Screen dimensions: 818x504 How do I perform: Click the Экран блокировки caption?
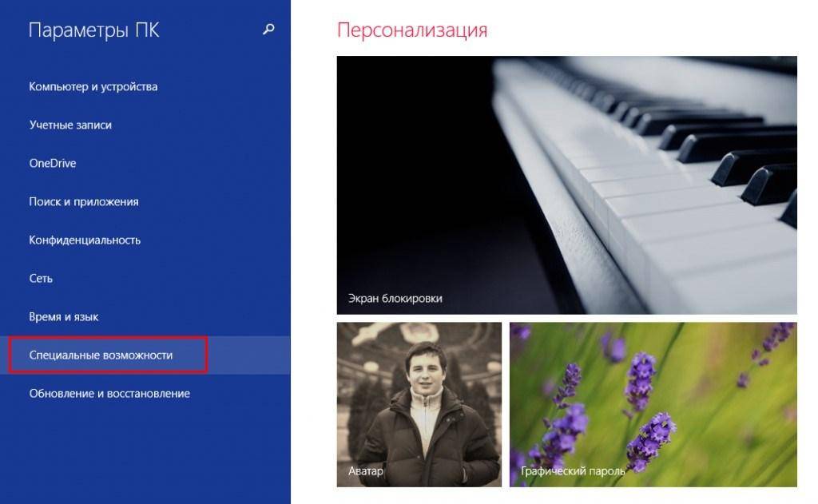click(x=395, y=299)
